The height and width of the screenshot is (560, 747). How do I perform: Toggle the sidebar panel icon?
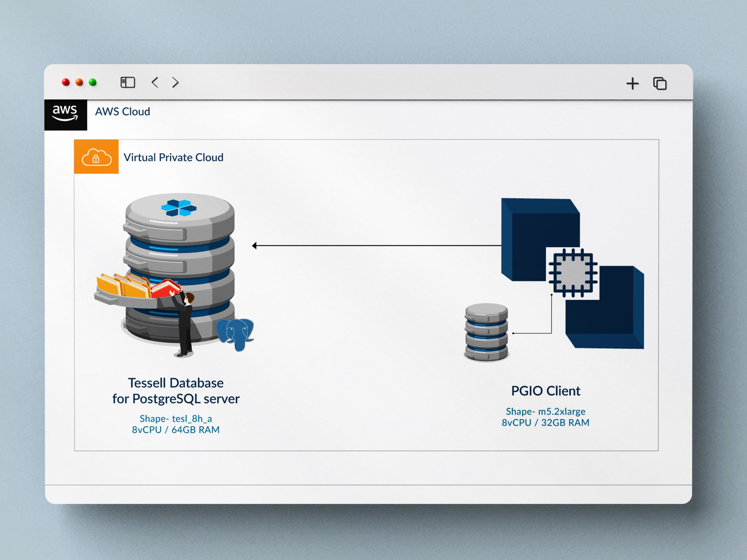pyautogui.click(x=128, y=82)
